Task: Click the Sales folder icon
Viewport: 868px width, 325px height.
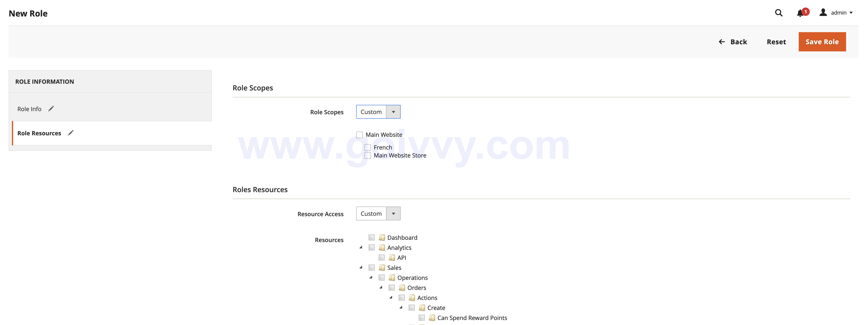Action: click(382, 267)
